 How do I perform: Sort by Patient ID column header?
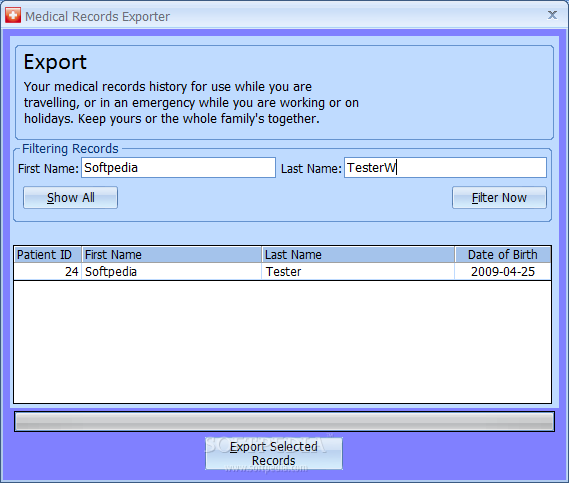pos(48,254)
